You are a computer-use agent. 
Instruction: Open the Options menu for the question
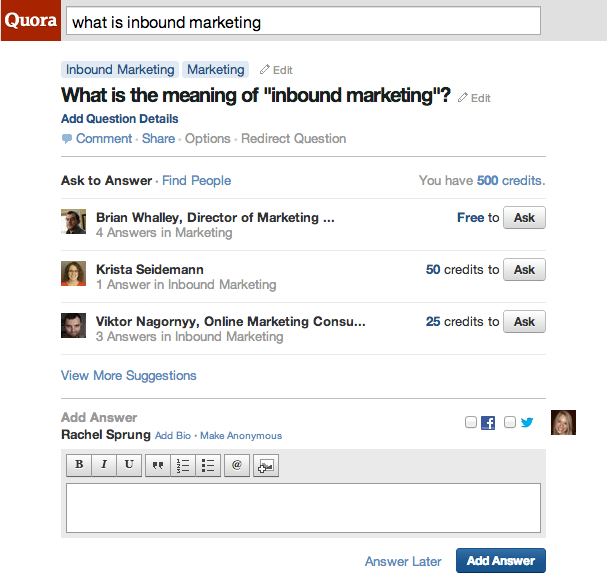click(208, 139)
